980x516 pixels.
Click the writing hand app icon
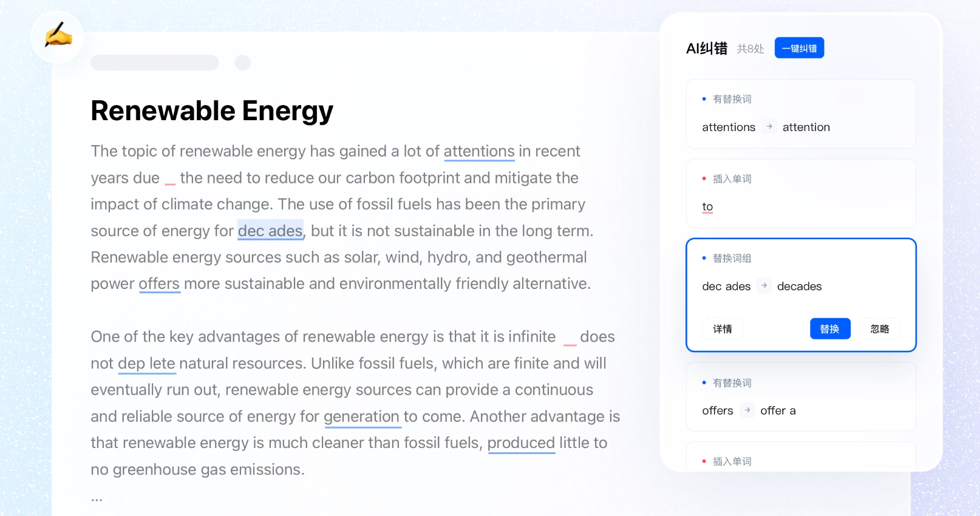point(58,36)
